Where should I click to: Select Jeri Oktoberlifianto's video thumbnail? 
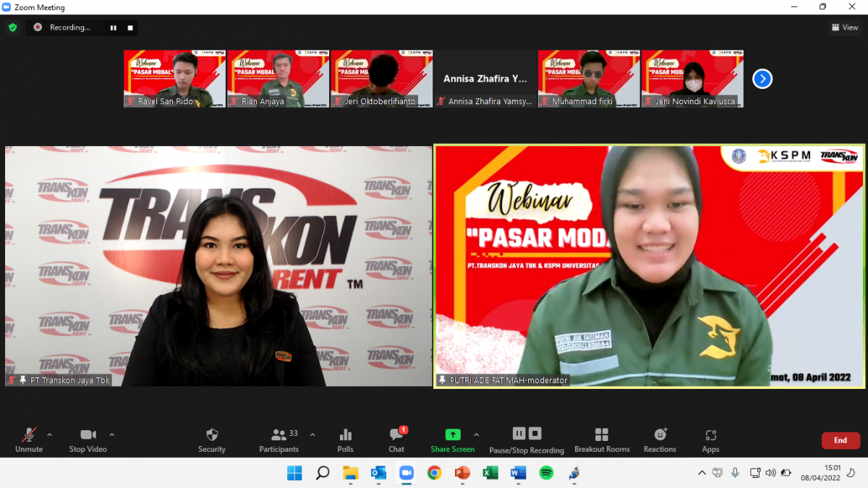tap(381, 79)
